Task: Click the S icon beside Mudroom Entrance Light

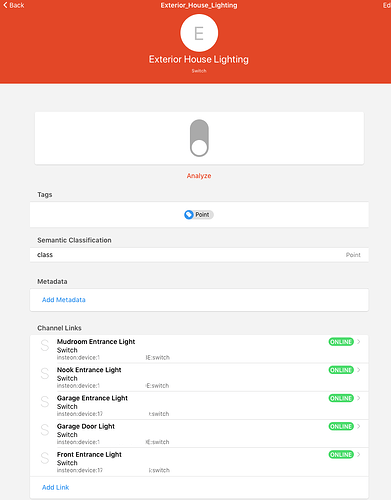Action: (45, 345)
